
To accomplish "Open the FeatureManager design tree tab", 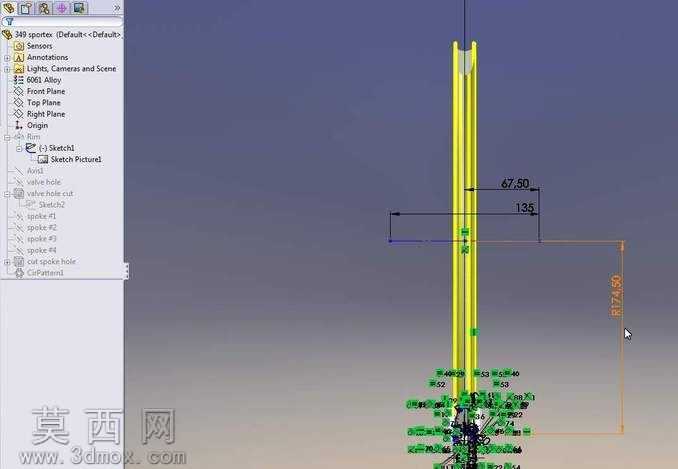I will click(8, 8).
